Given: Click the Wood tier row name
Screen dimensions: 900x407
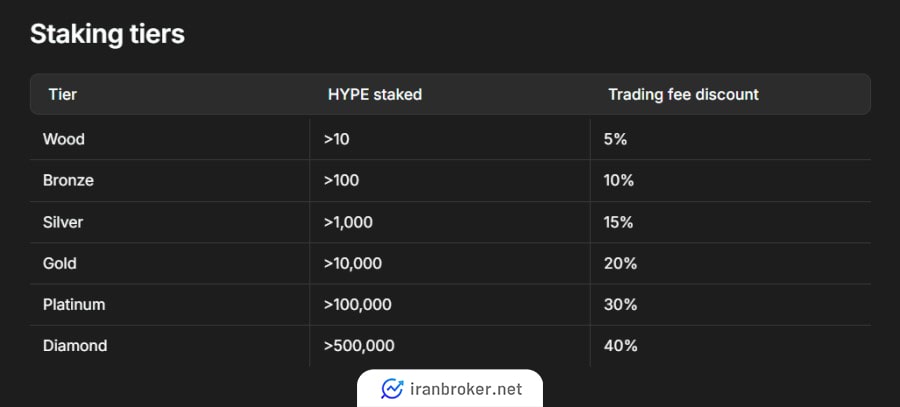Looking at the screenshot, I should 64,139.
